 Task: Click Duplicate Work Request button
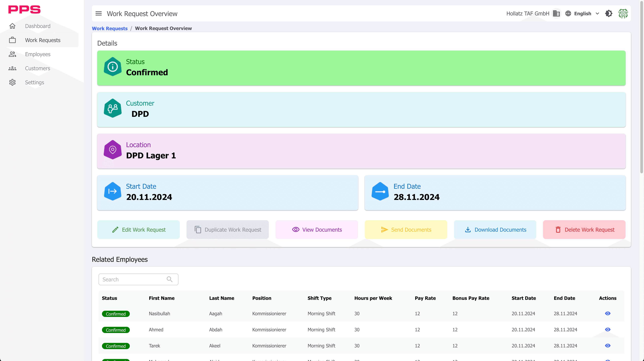point(228,230)
